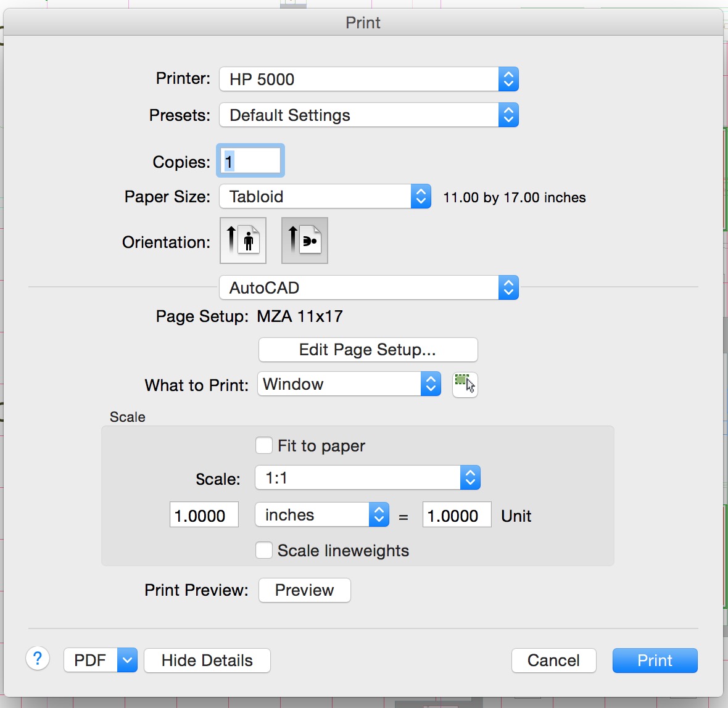The image size is (728, 708).
Task: Click the Preview button
Action: 304,590
